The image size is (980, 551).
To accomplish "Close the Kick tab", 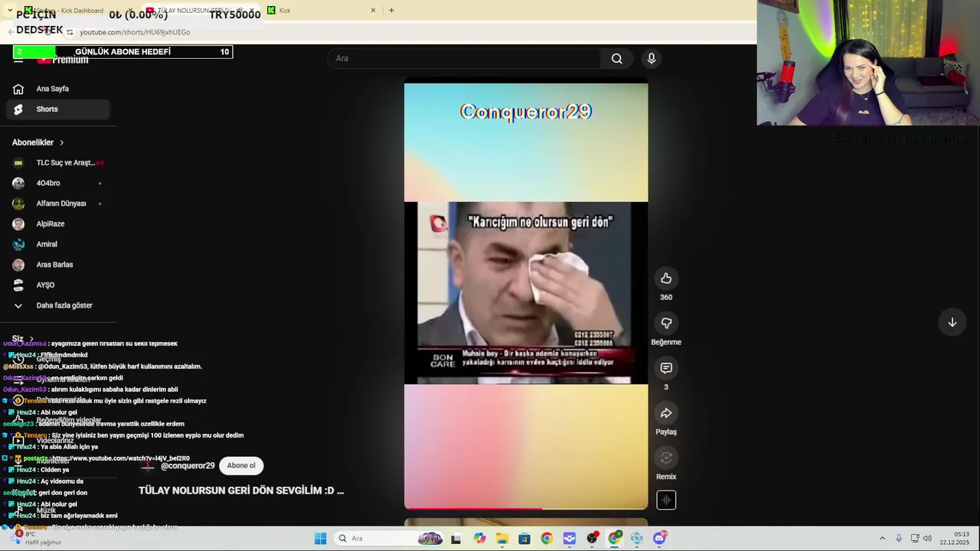I will tap(373, 11).
